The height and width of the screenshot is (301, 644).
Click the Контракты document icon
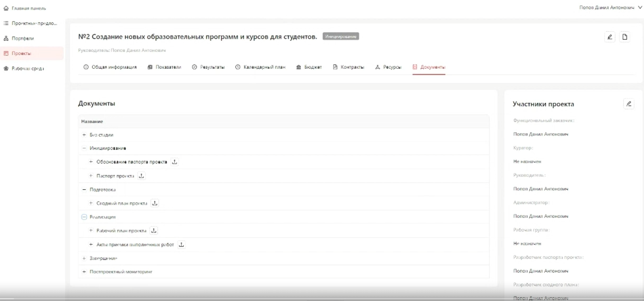(335, 67)
